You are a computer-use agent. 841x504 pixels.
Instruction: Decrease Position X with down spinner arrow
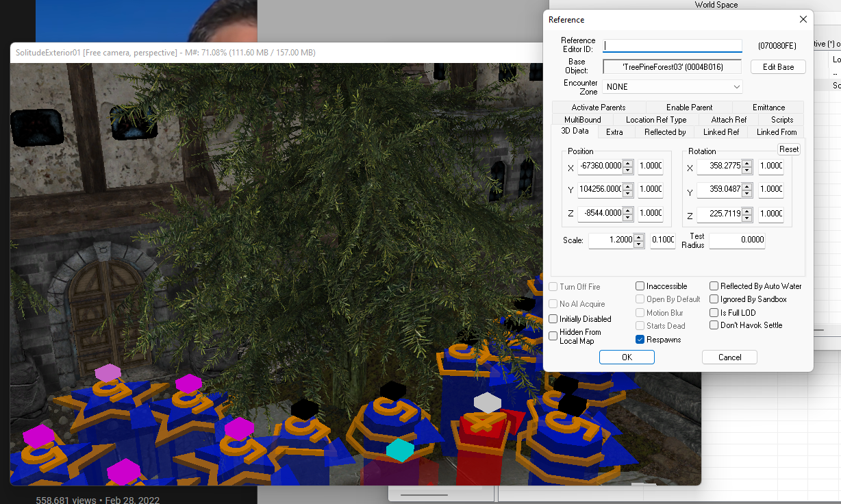pyautogui.click(x=628, y=170)
